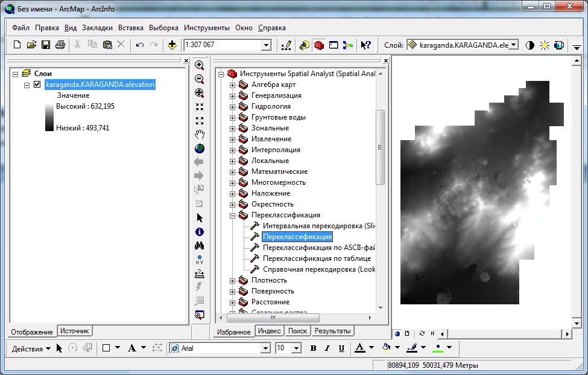The height and width of the screenshot is (375, 588).
Task: Switch to the Поиск tab
Action: (298, 331)
